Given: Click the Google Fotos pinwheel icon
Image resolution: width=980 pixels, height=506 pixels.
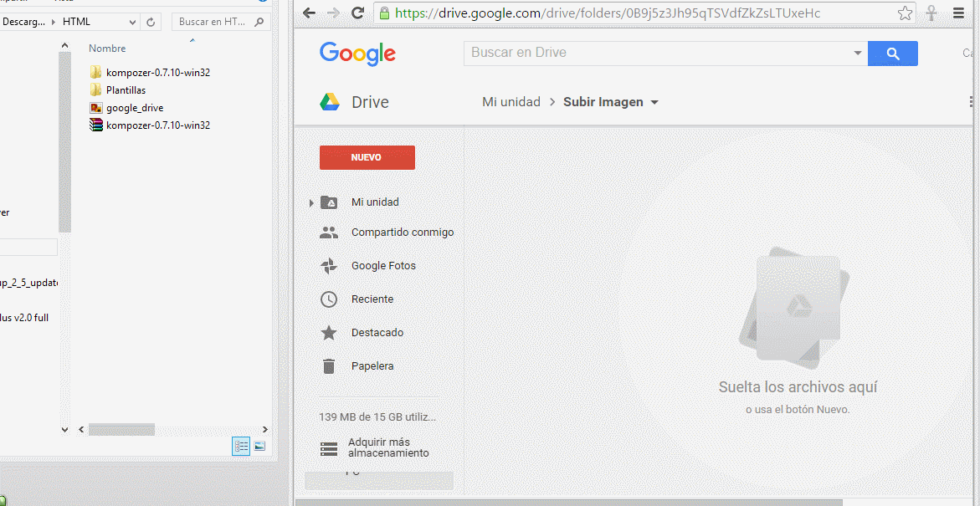Looking at the screenshot, I should [x=329, y=266].
